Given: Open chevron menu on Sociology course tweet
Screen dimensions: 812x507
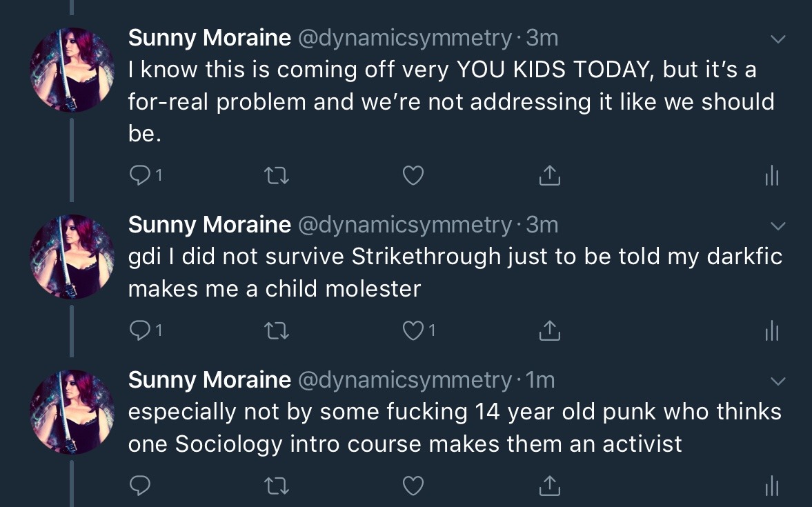Looking at the screenshot, I should tap(778, 381).
